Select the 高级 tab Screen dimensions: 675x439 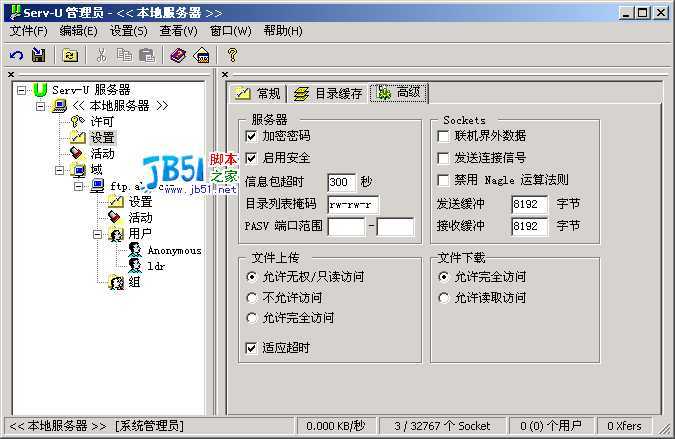click(399, 93)
